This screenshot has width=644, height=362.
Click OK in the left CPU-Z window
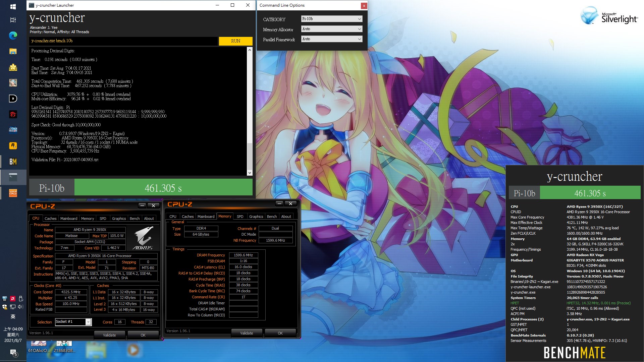(x=143, y=335)
